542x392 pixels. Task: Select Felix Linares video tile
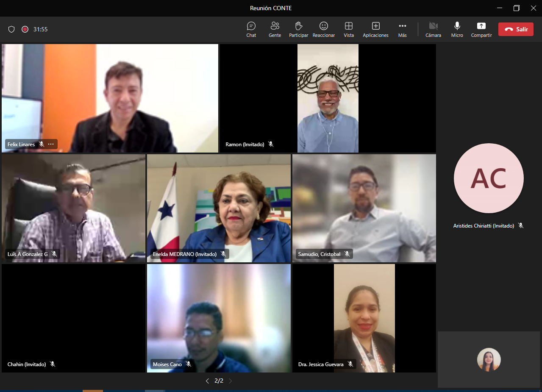(x=110, y=98)
